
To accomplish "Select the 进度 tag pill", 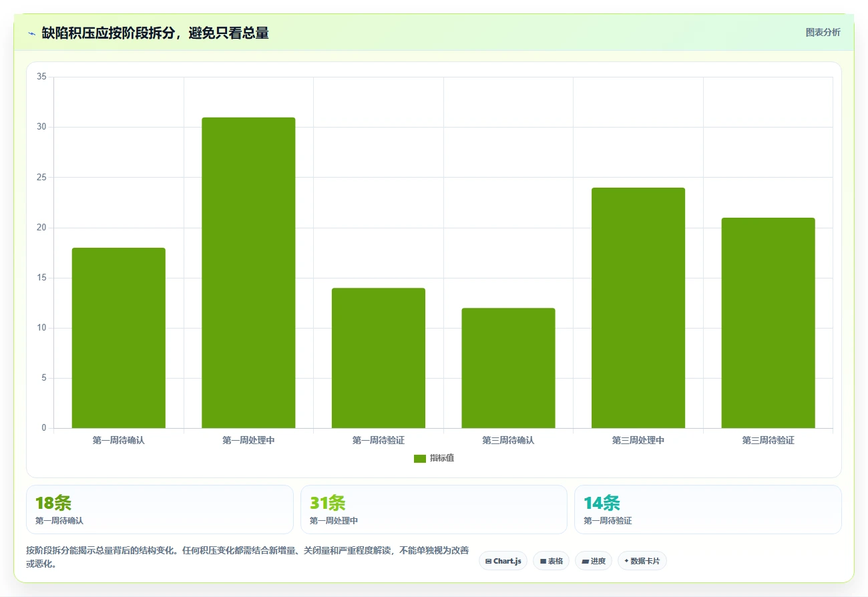I will (x=594, y=561).
